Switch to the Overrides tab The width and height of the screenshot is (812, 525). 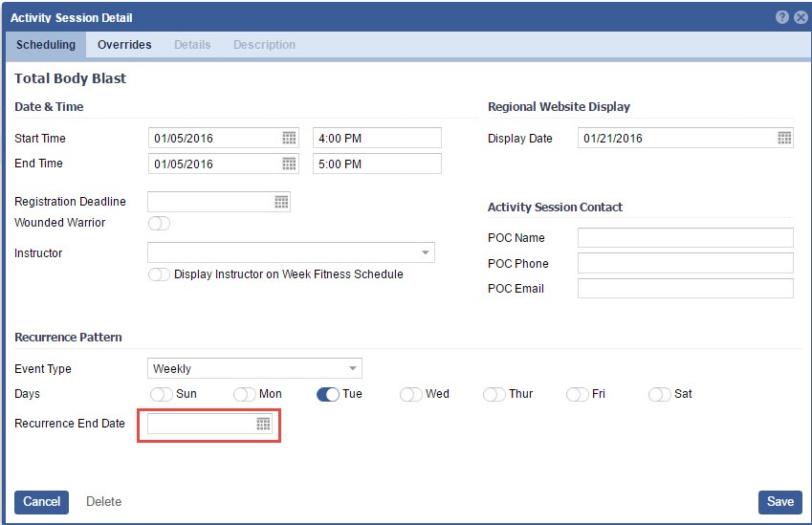(x=124, y=45)
